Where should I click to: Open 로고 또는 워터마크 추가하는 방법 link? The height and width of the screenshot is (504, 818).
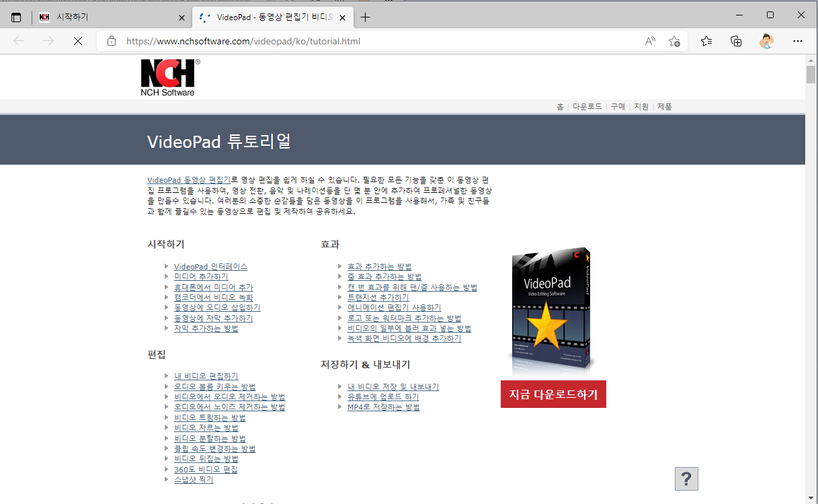point(405,318)
